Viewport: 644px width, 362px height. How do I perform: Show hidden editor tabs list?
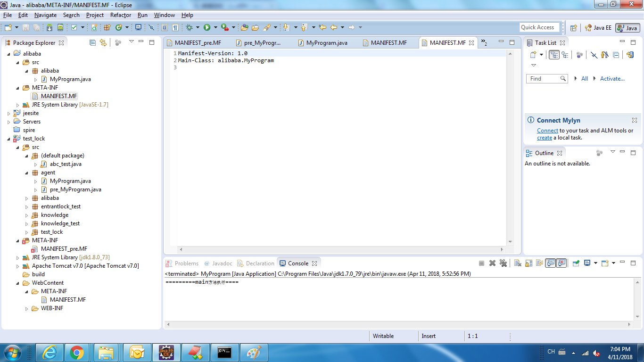tap(484, 43)
